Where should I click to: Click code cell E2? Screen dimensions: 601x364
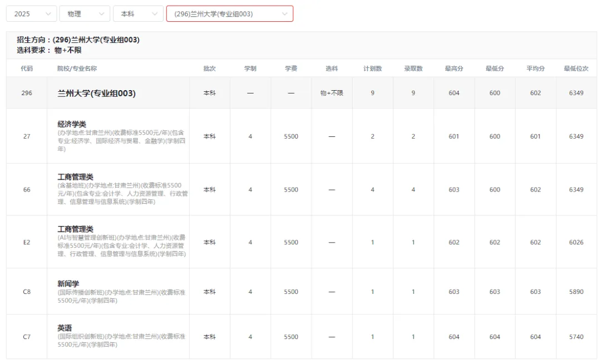27,242
